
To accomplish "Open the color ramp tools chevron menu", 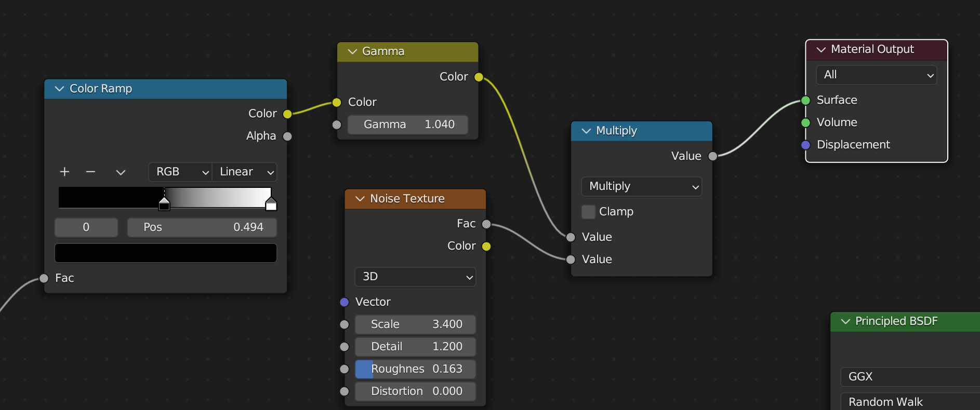I will (121, 172).
